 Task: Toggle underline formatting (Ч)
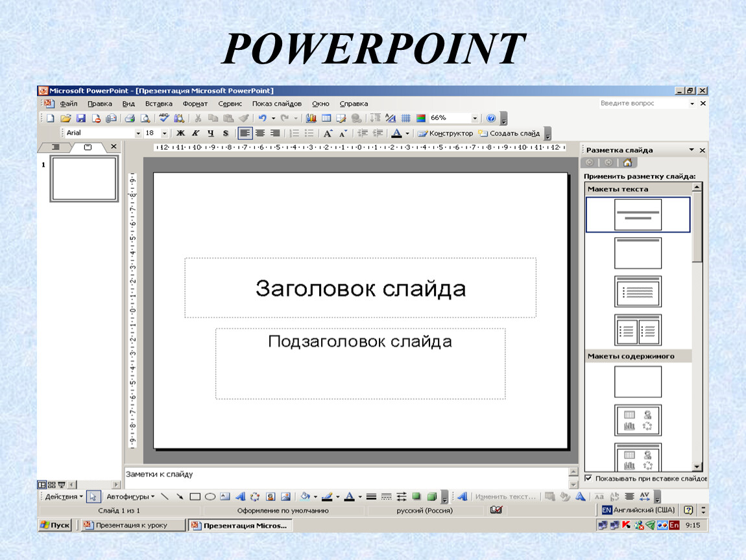point(210,134)
